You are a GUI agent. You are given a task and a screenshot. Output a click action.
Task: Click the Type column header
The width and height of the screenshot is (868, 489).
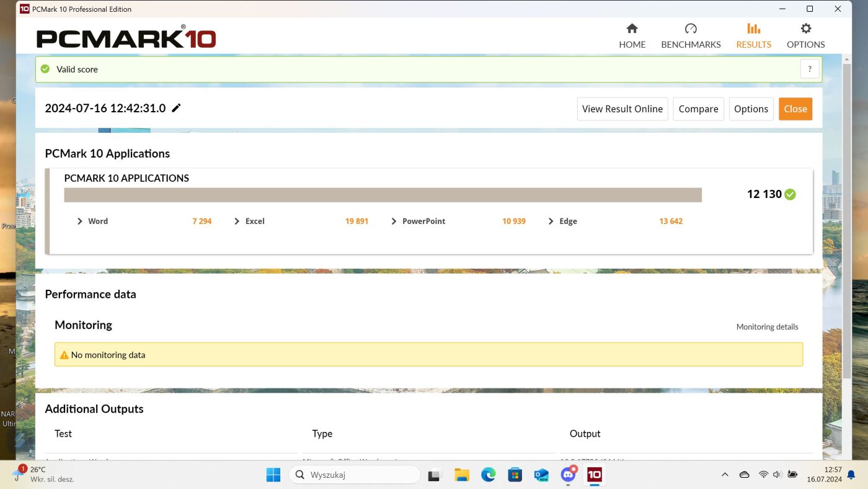[x=322, y=433]
